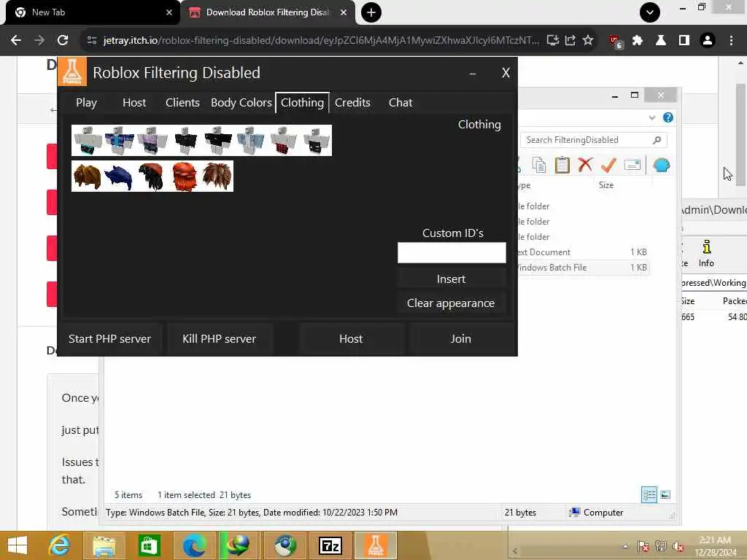
Task: Click the Clear appearance button
Action: point(451,303)
